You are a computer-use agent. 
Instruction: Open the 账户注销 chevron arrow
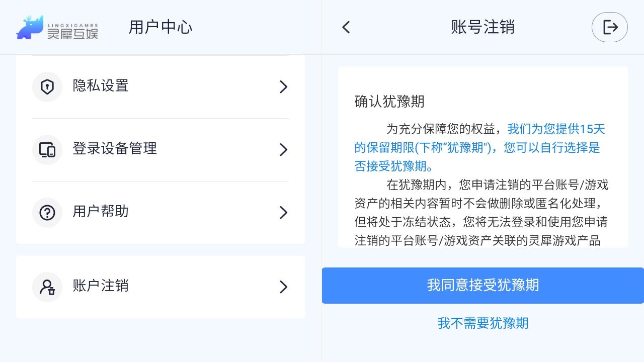[x=283, y=287]
